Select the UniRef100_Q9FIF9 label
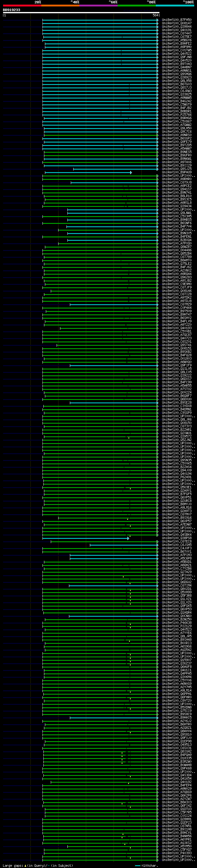This screenshot has height=868, width=197. (177, 365)
